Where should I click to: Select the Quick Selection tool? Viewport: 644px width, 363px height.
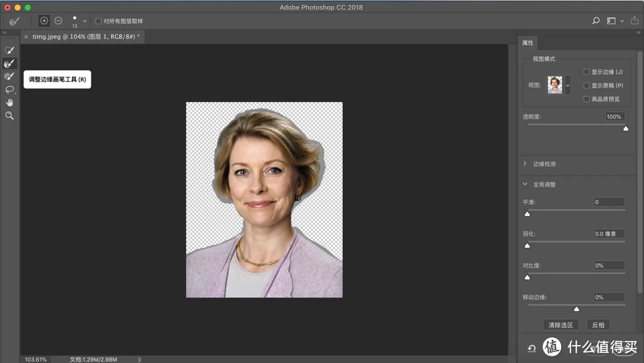pos(9,50)
